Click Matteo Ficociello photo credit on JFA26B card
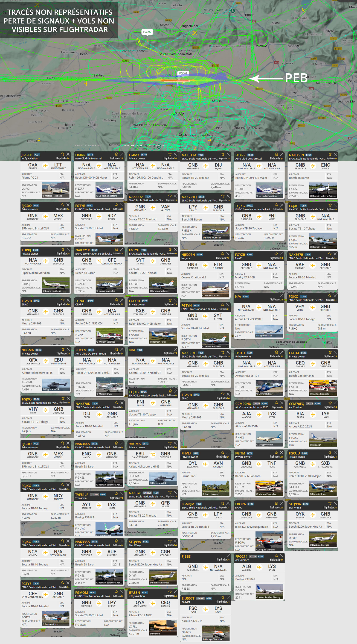This screenshot has width=357, height=644. (x=53, y=196)
